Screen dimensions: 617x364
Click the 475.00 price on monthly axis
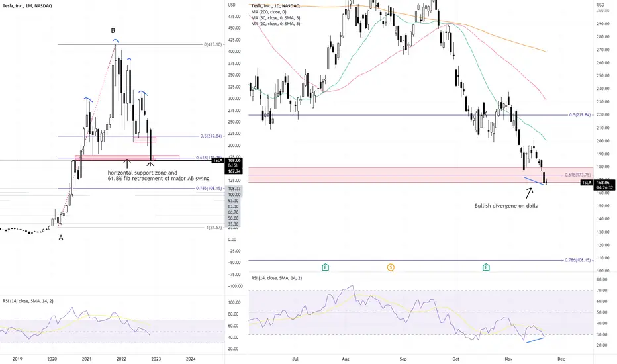[234, 16]
